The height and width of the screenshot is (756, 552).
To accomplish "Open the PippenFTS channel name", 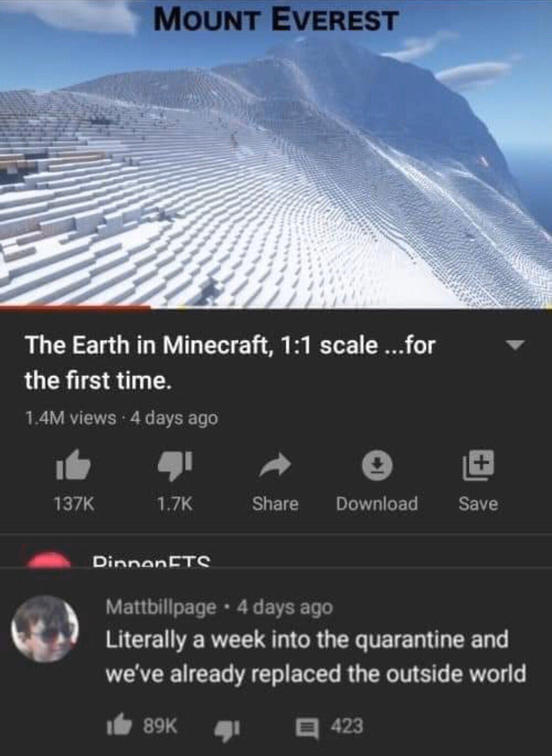I will coord(152,562).
